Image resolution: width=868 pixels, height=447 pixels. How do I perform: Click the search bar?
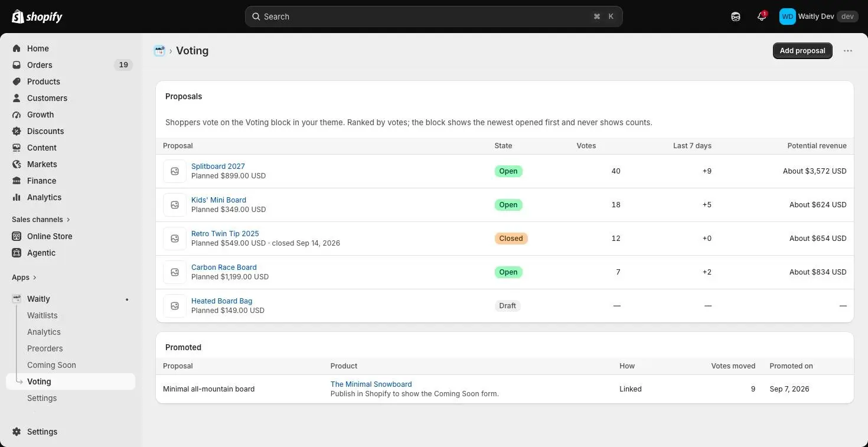click(434, 17)
